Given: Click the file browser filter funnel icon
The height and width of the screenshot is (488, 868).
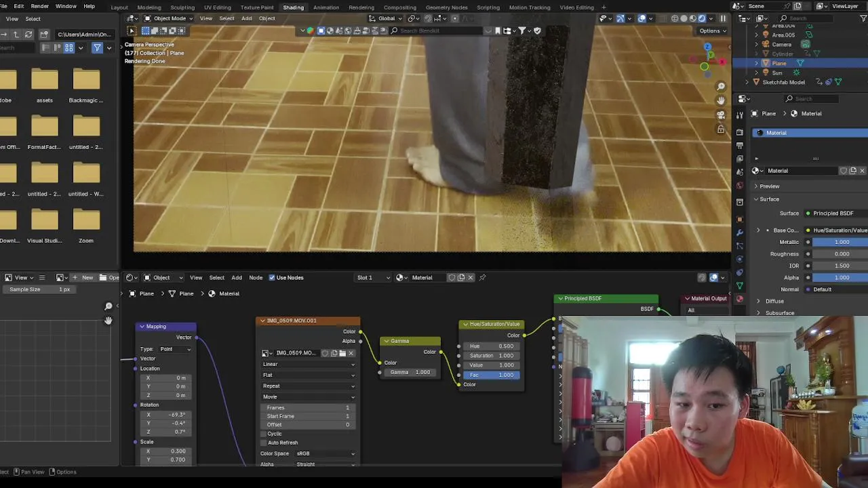Looking at the screenshot, I should coord(97,47).
